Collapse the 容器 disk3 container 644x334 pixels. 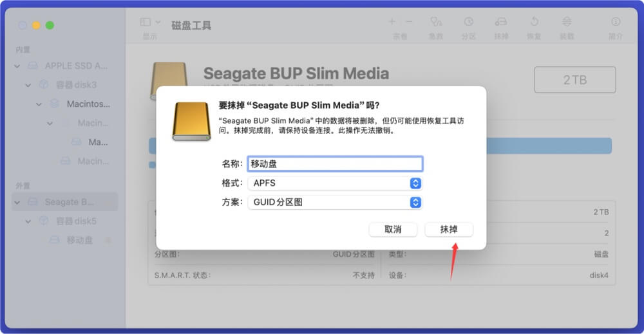pos(28,85)
